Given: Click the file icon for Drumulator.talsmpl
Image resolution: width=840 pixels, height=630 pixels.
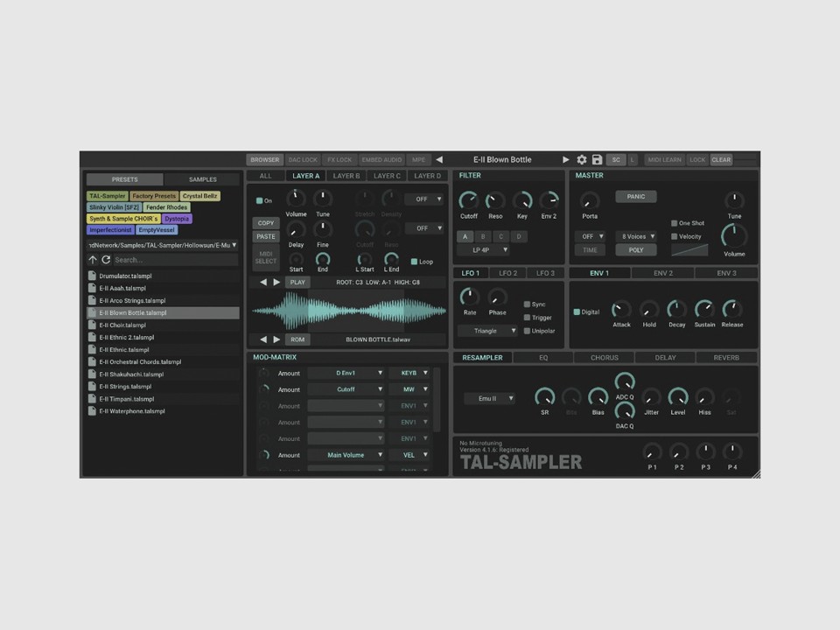Looking at the screenshot, I should [x=92, y=276].
